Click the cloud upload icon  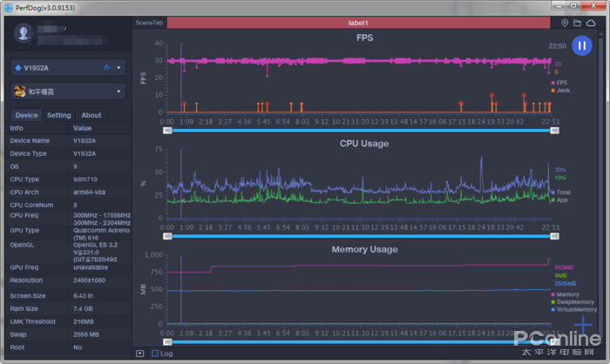click(x=591, y=23)
